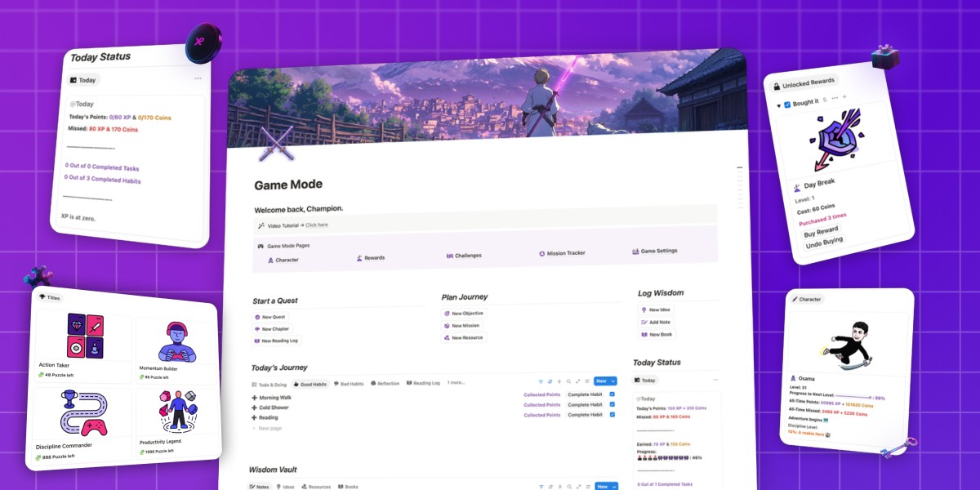Image resolution: width=980 pixels, height=490 pixels.
Task: Expand the New dropdown arrow in Wisdom Vault
Action: (612, 487)
